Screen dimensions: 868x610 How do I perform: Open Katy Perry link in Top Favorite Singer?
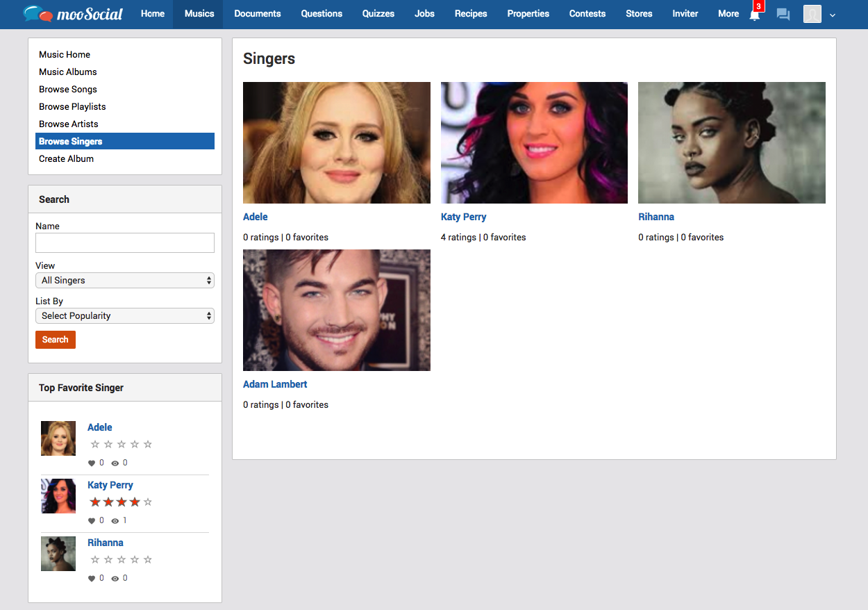click(110, 485)
